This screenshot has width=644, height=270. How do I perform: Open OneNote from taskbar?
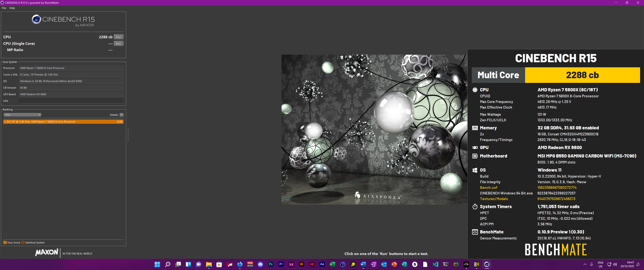click(x=373, y=264)
